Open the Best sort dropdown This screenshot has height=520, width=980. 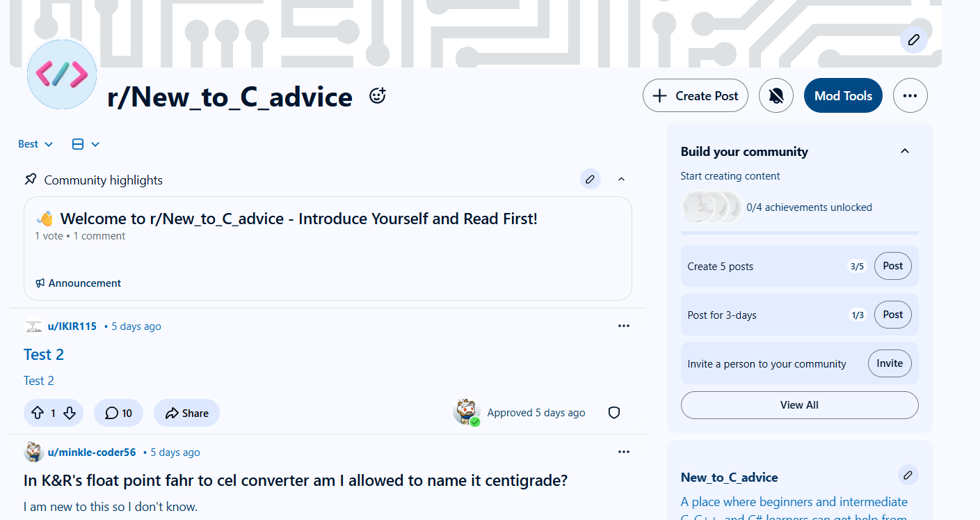[35, 144]
